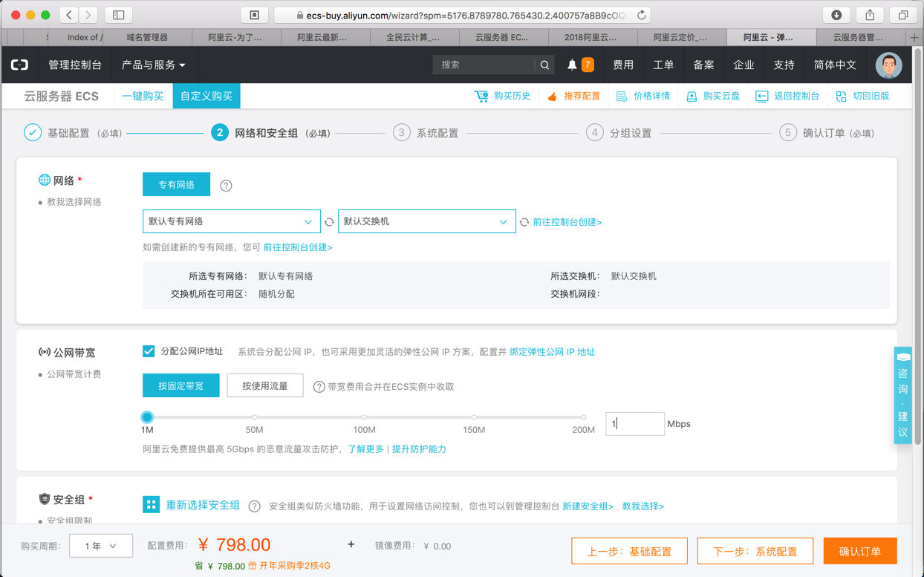Click the security group grid icon
924x577 pixels.
pos(151,505)
